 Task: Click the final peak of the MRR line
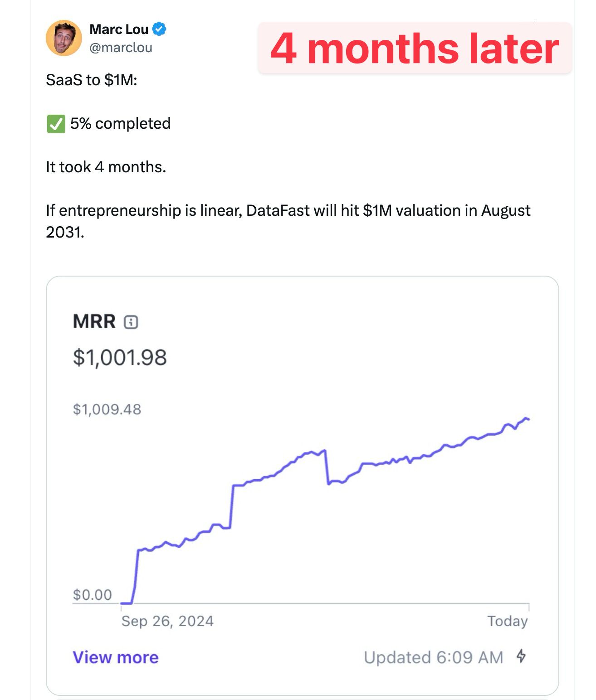[x=526, y=418]
